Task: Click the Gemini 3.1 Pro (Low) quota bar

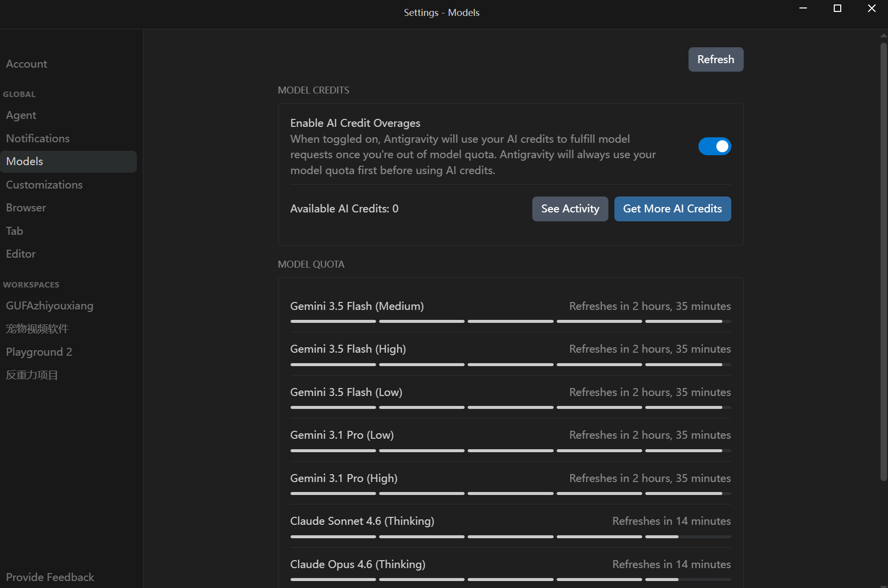Action: (x=510, y=451)
